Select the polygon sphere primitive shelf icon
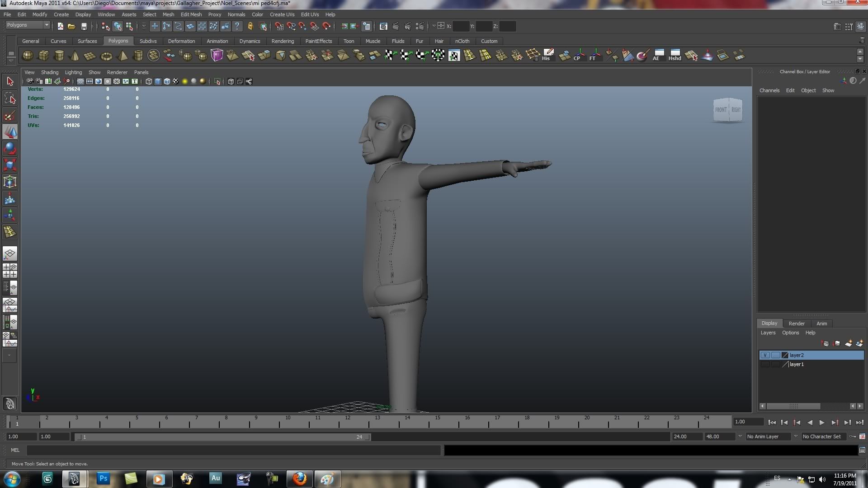The width and height of the screenshot is (868, 488). 28,56
